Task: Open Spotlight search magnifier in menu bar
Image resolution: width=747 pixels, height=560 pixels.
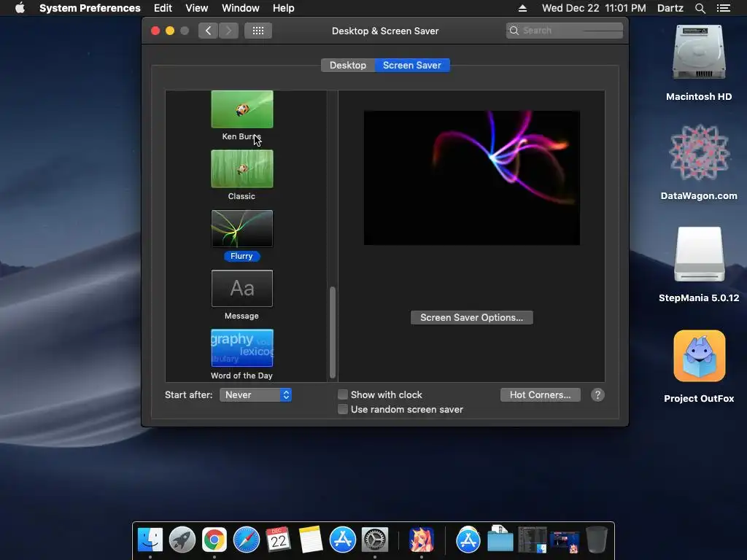Action: [x=700, y=8]
